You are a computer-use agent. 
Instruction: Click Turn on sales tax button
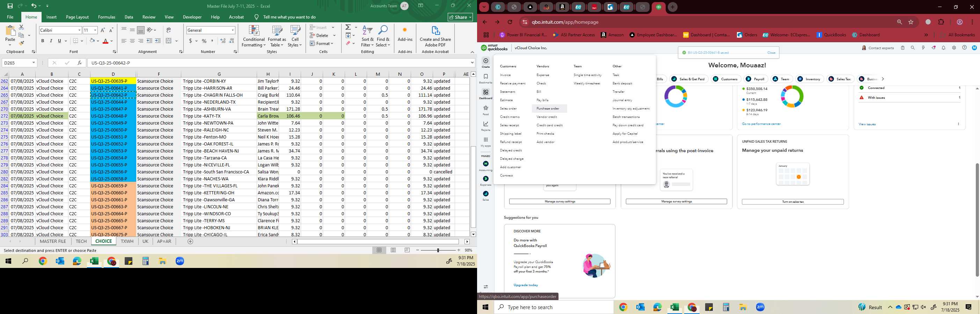(x=792, y=202)
